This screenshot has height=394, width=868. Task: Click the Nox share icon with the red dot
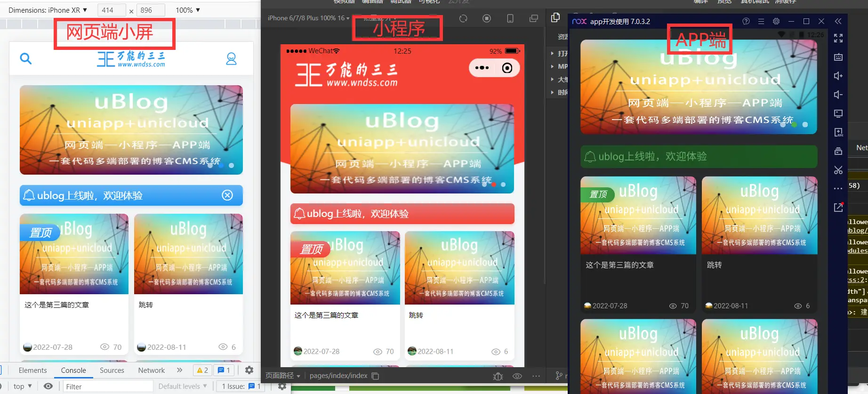[x=838, y=207]
